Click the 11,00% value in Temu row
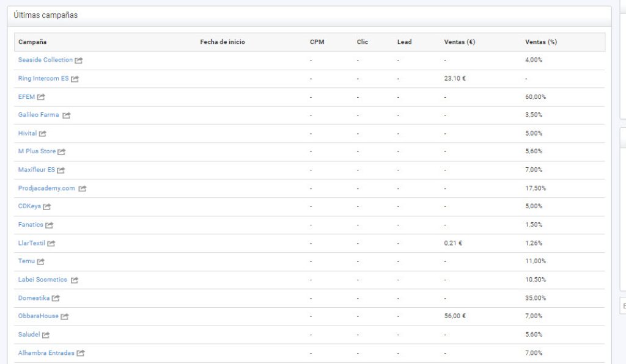Image resolution: width=626 pixels, height=364 pixels. tap(536, 261)
